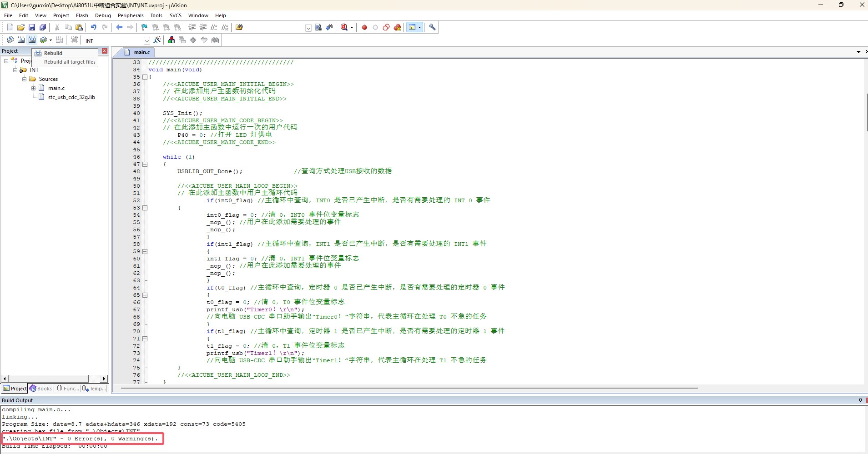Toggle the code fold at line 53
The width and height of the screenshot is (868, 454).
click(x=145, y=208)
